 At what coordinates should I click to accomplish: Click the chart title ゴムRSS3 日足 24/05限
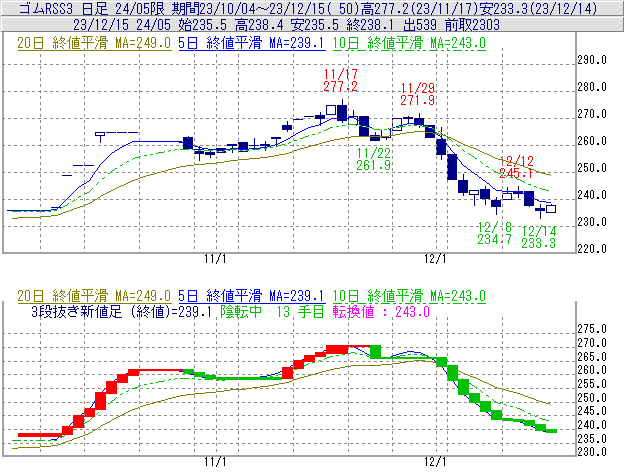click(93, 8)
